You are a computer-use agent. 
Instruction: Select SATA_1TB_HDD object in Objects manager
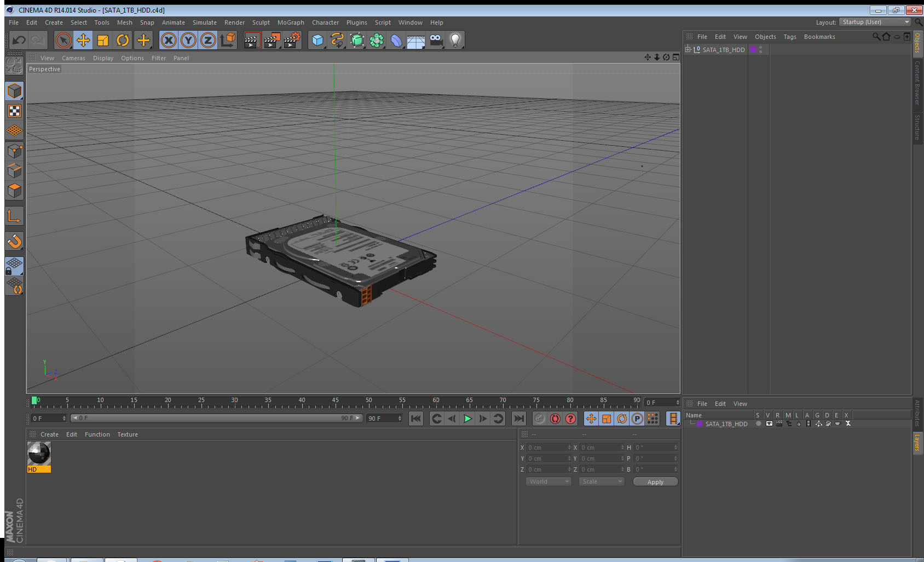coord(723,50)
